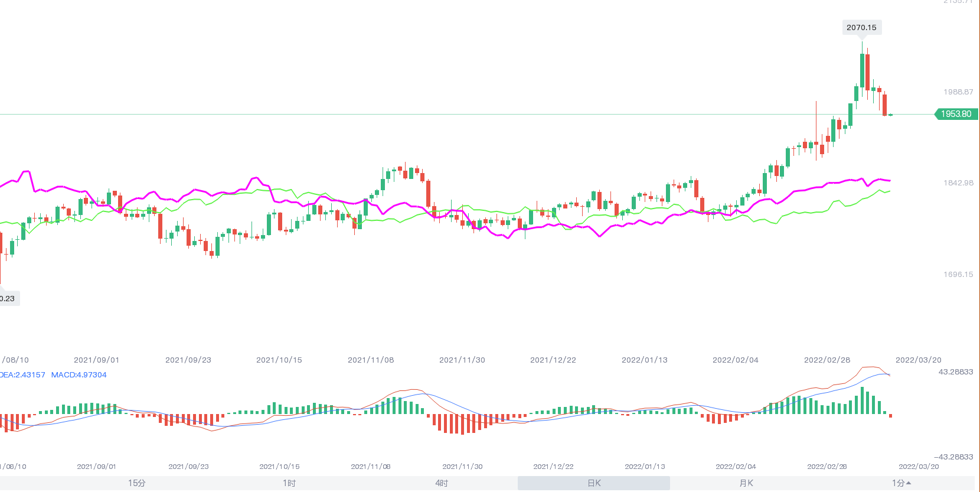The image size is (980, 492).
Task: Click the 1842.98 price axis label
Action: [x=958, y=183]
